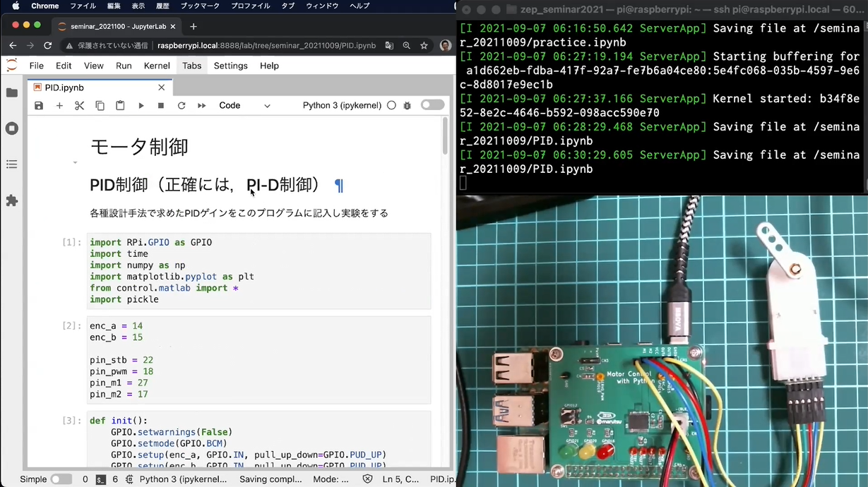Open the Settings menu
The image size is (868, 487).
point(230,66)
